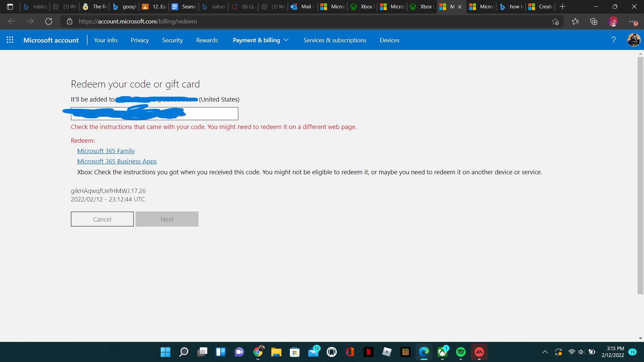Show hidden system tray icons

click(545, 352)
